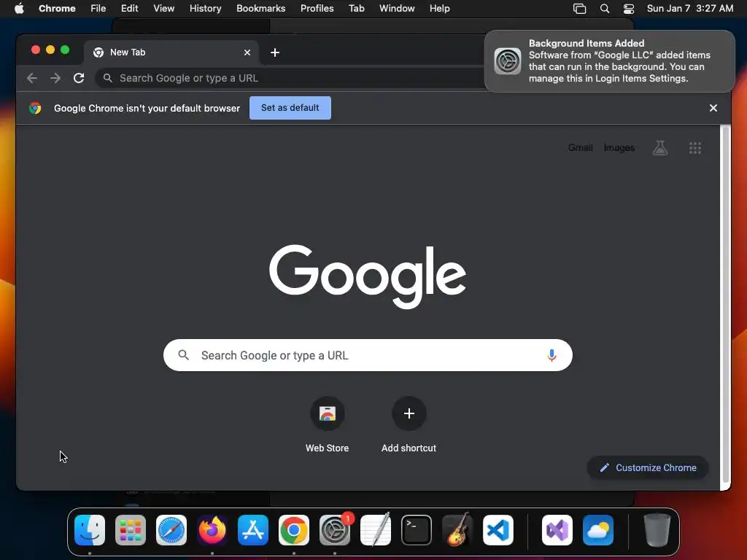Open System Settings from the Dock
747x560 pixels.
pos(335,530)
